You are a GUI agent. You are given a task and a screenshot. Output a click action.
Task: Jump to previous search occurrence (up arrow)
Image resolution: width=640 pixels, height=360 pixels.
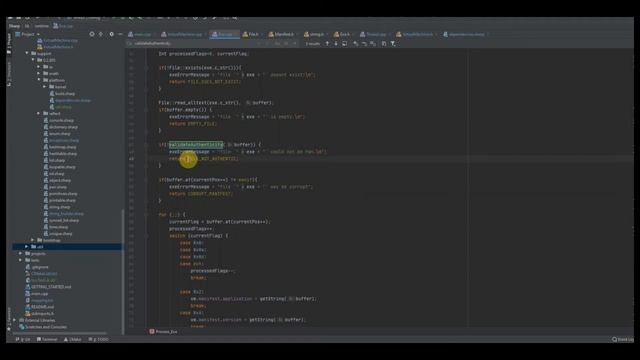327,43
